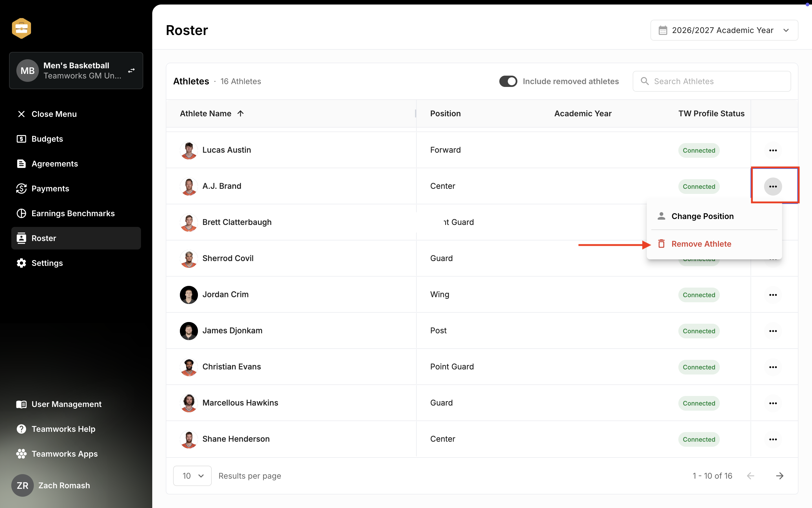Click the Position column header
This screenshot has height=508, width=812.
click(445, 113)
